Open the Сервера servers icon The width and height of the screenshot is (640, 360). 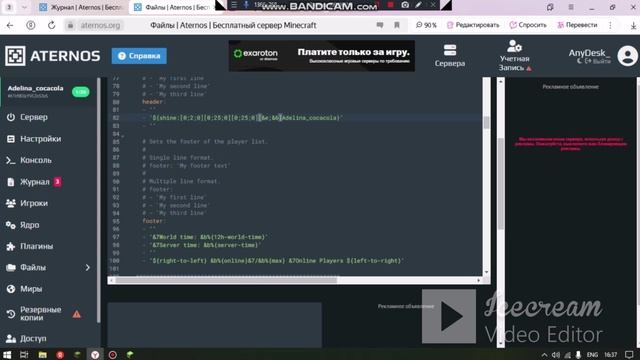pyautogui.click(x=450, y=51)
